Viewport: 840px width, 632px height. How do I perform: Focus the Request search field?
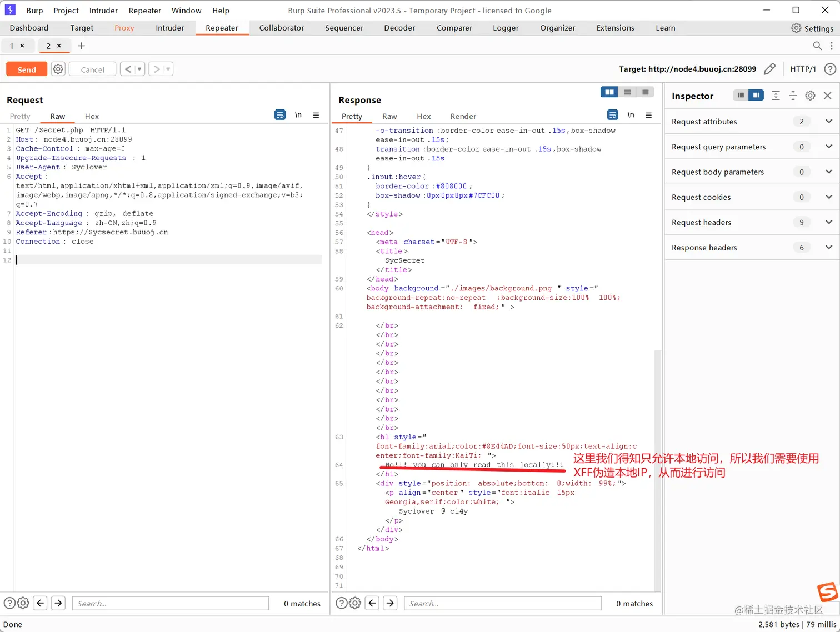click(x=171, y=603)
